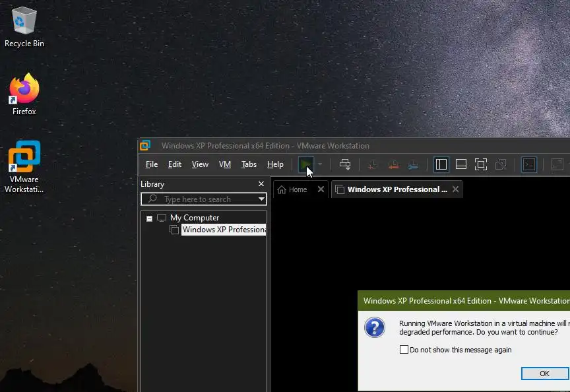The height and width of the screenshot is (392, 570).
Task: Click the green Power On play button
Action: pyautogui.click(x=305, y=164)
